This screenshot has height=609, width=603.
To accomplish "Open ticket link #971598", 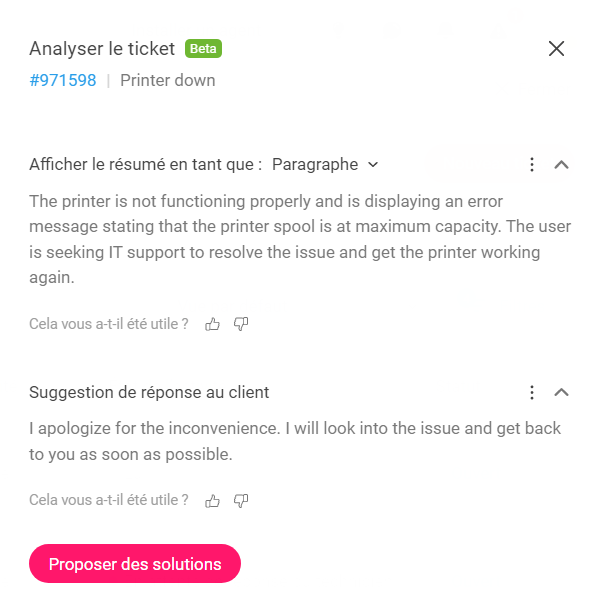I will 63,80.
